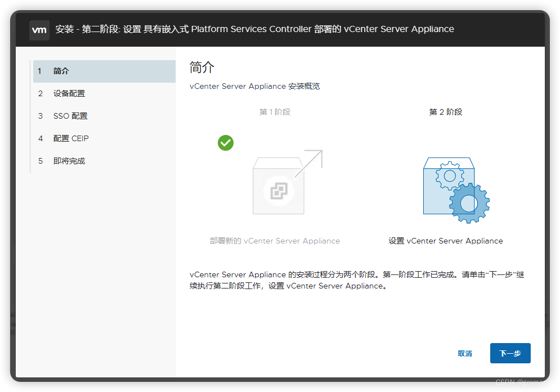
Task: Click the two-stage description paragraph
Action: pos(357,280)
